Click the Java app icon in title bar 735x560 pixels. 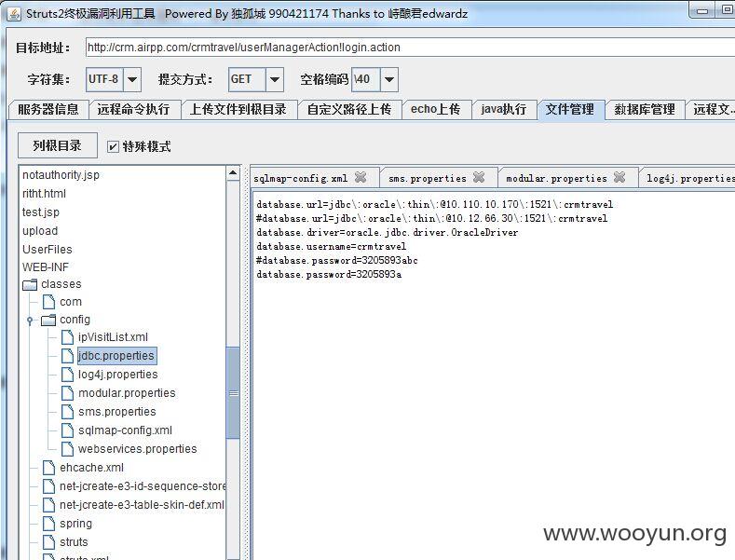click(x=14, y=14)
